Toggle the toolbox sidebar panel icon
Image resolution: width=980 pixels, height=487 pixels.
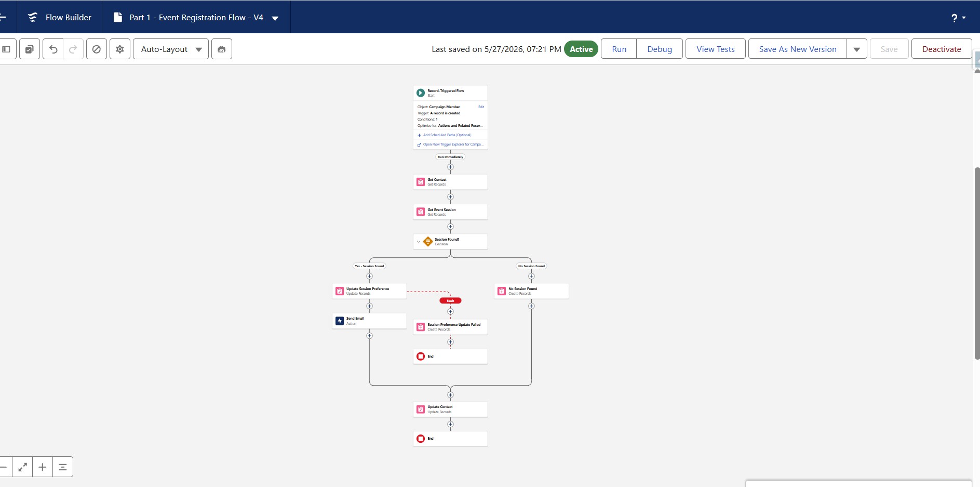pos(7,49)
